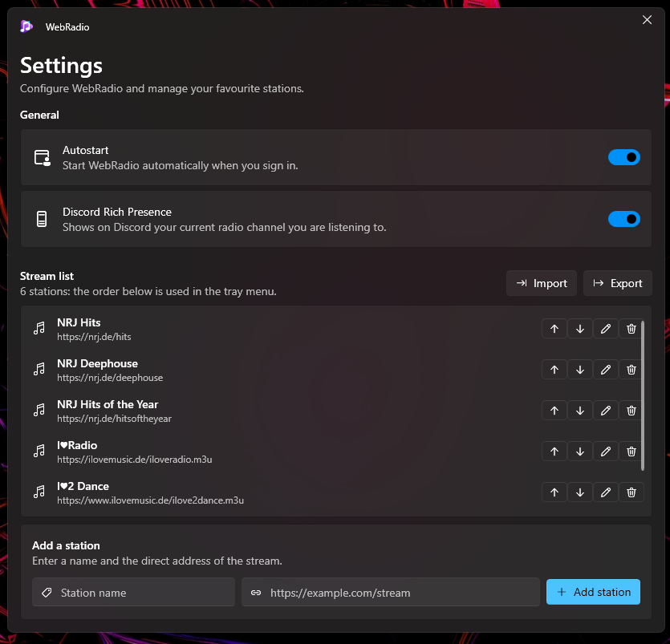Edit NRJ Hits of the Year station
Viewport: 670px width, 644px height.
point(606,411)
